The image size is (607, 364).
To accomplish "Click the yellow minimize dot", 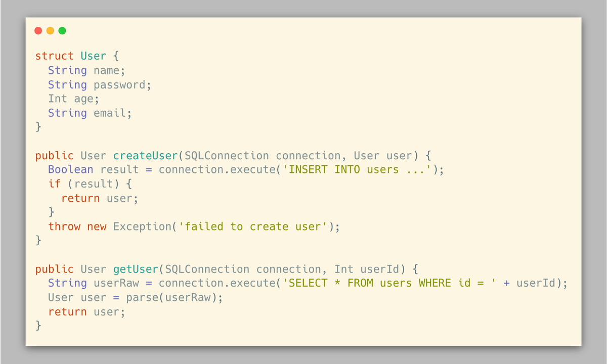I will [50, 31].
